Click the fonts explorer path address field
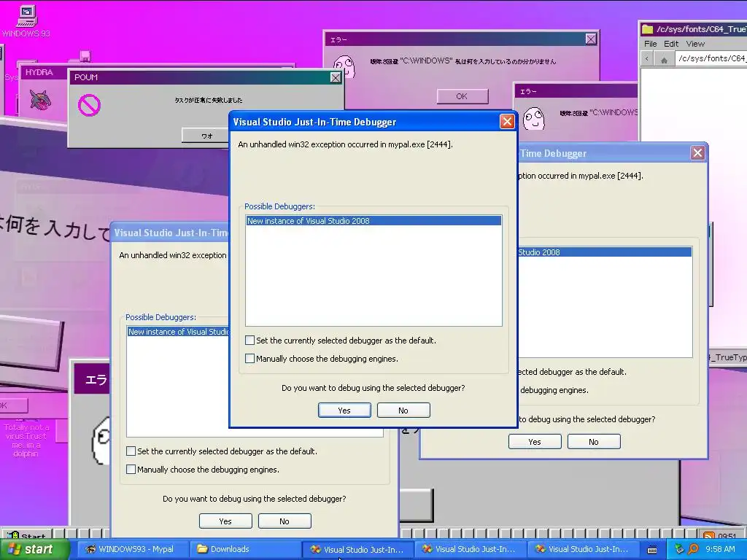The width and height of the screenshot is (747, 560). [x=711, y=58]
